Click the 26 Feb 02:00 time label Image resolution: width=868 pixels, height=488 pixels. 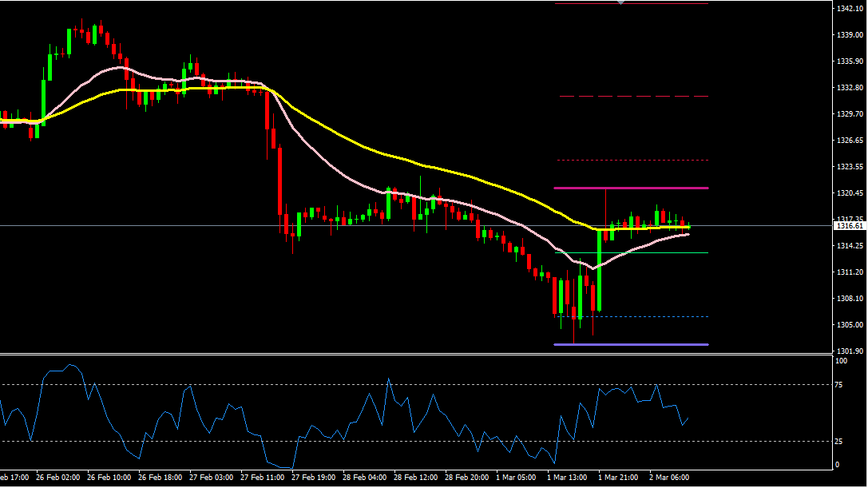point(57,478)
